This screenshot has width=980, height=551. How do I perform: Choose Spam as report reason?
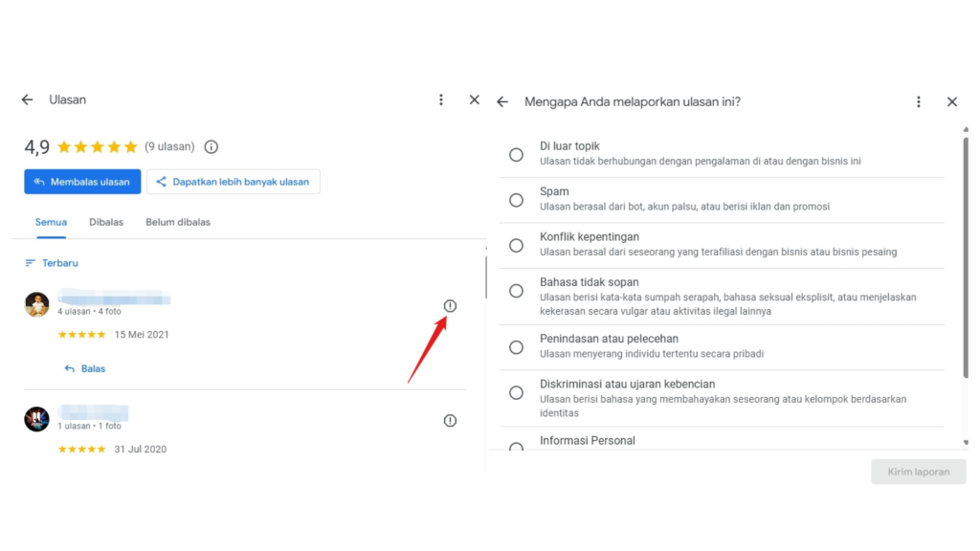tap(516, 200)
